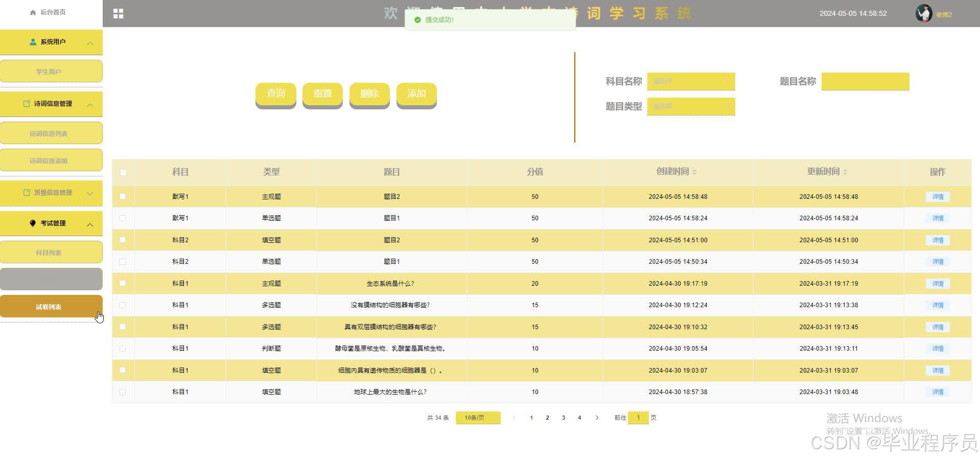Sort by 创建时间 using the sort arrows
Viewport: 980px width, 459px height.
pos(694,172)
